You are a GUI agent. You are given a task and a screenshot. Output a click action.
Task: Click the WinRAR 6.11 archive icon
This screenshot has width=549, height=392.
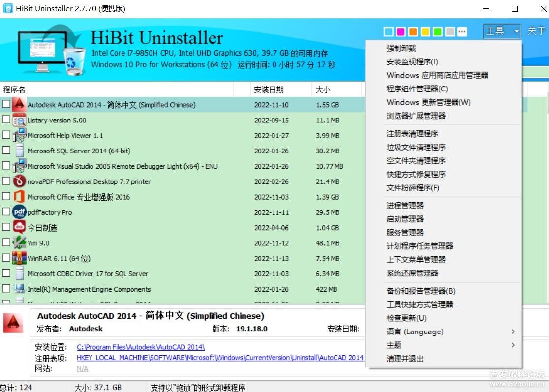tap(19, 258)
